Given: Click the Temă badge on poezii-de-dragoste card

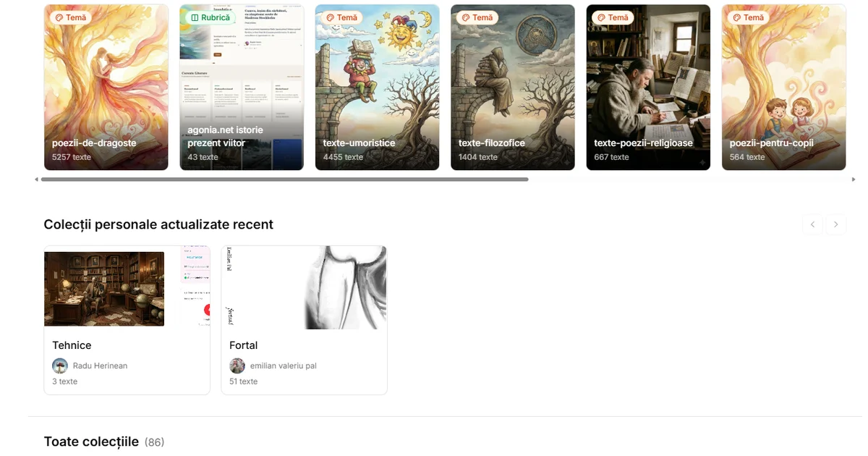Looking at the screenshot, I should click(70, 17).
